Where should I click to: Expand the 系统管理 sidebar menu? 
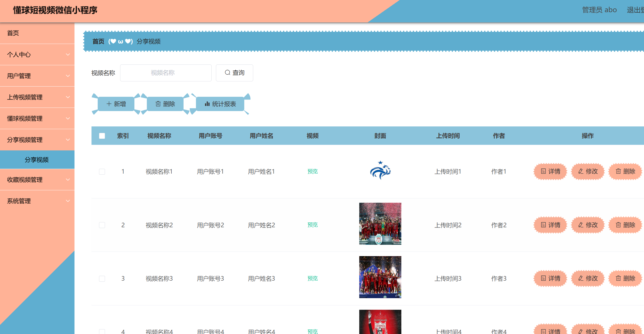pyautogui.click(x=37, y=201)
